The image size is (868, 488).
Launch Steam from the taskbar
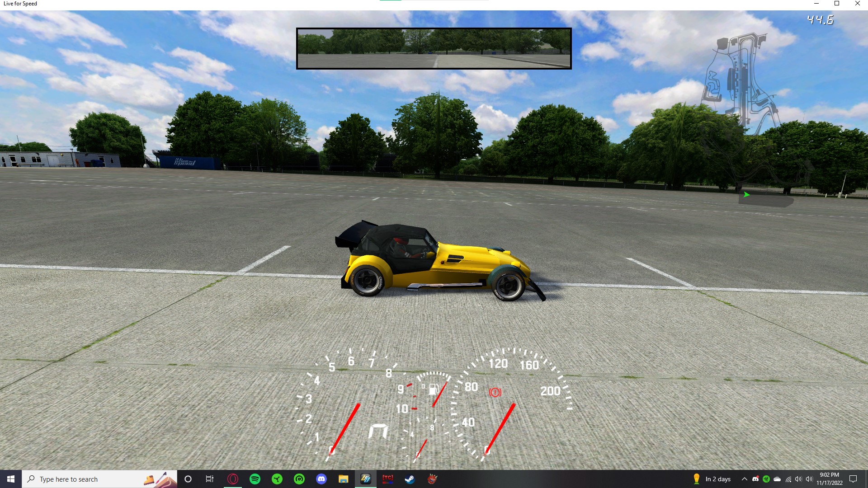(x=410, y=479)
